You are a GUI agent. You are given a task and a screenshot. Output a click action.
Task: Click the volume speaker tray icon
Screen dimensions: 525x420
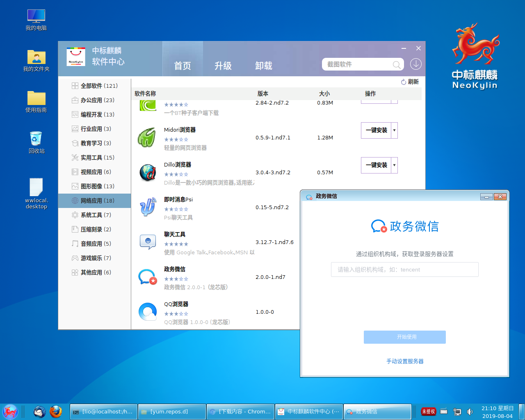470,411
